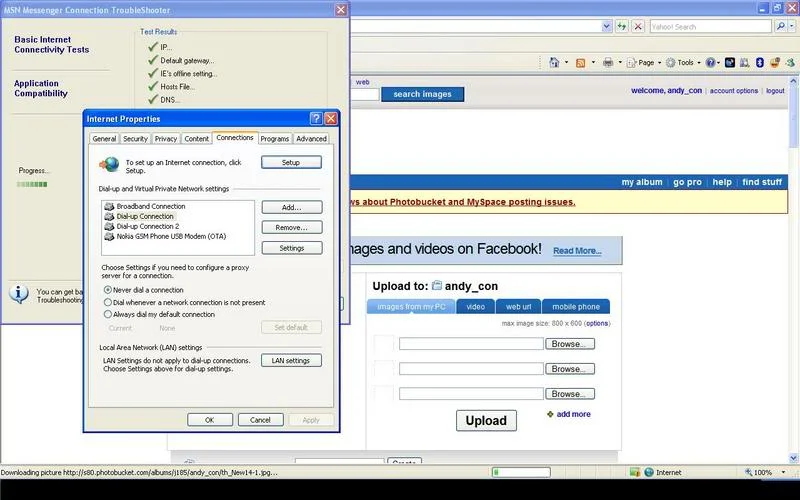The height and width of the screenshot is (500, 800).
Task: Open the account options link
Action: (734, 91)
